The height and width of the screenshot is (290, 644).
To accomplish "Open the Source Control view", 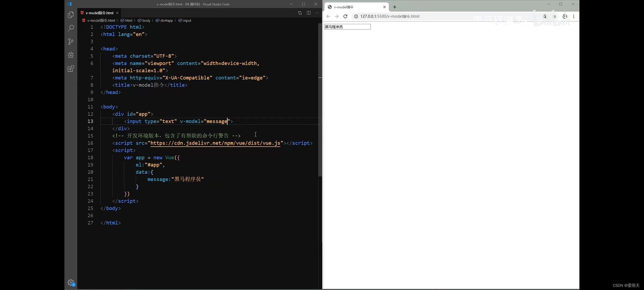I will pos(71,42).
